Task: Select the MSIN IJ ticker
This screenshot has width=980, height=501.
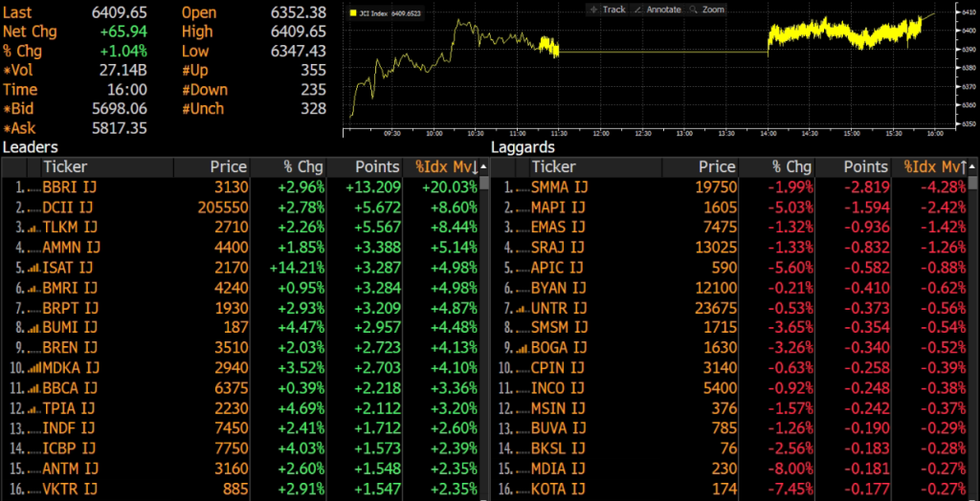Action: (x=558, y=408)
